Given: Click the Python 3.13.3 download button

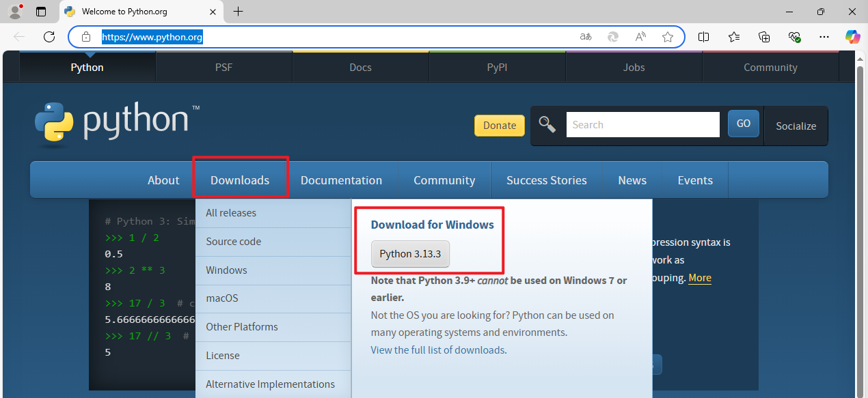Looking at the screenshot, I should pos(410,254).
